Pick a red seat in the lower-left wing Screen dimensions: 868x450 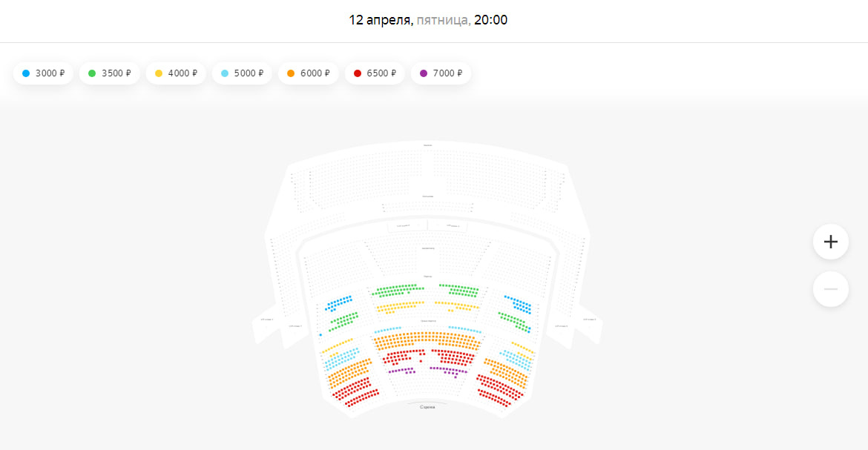(355, 391)
